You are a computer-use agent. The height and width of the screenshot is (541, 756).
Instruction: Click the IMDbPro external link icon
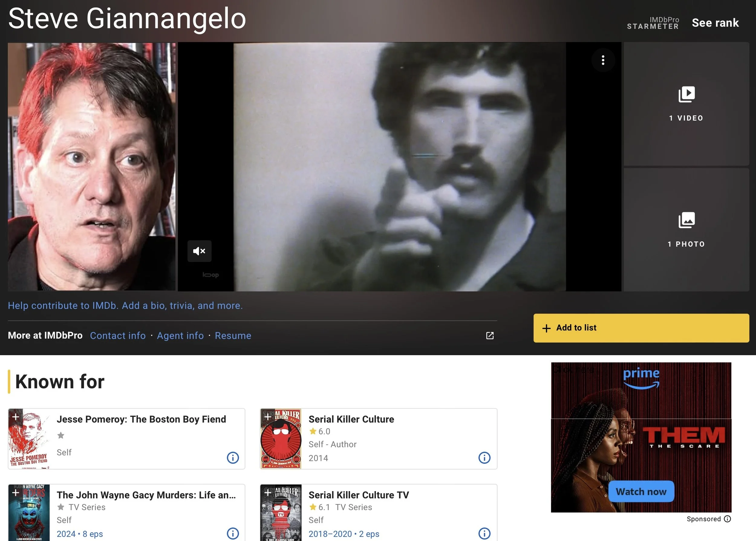click(489, 335)
